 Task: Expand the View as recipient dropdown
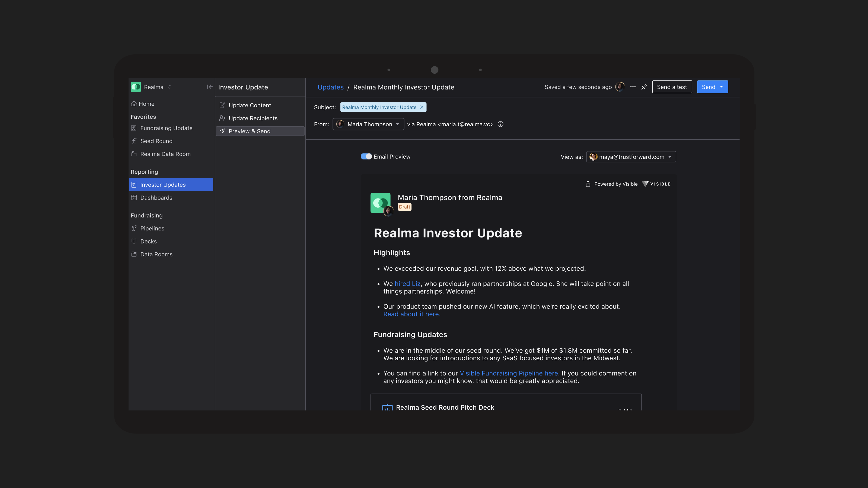click(631, 157)
